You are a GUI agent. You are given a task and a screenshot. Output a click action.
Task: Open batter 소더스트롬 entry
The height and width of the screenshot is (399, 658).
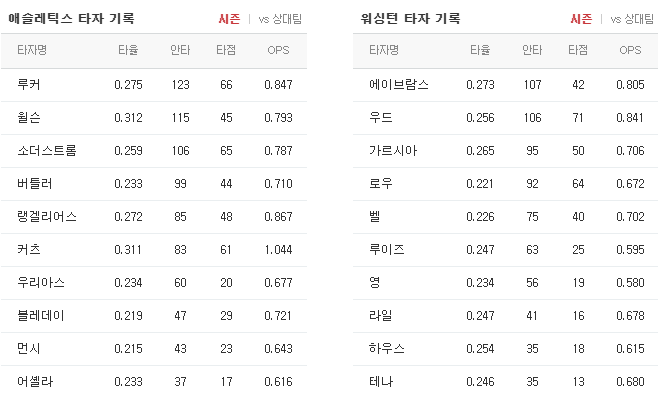47,151
